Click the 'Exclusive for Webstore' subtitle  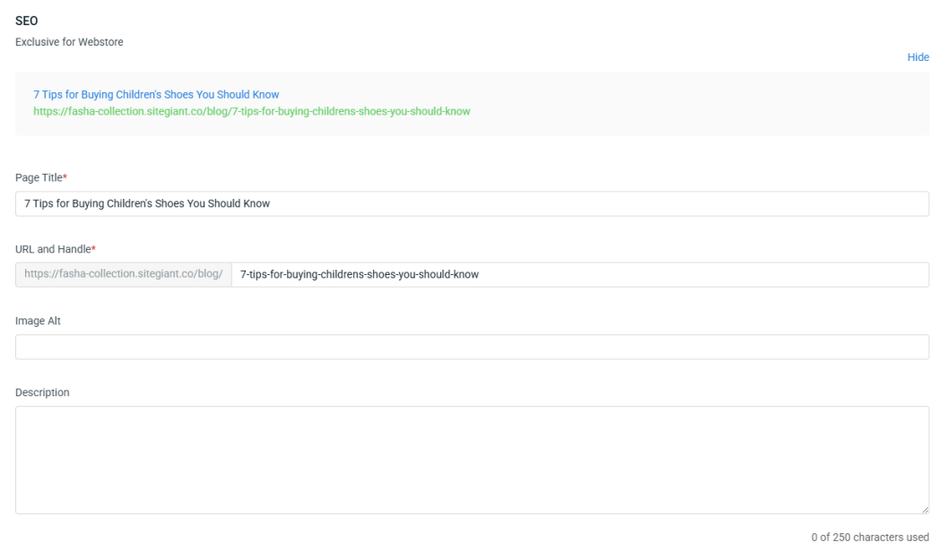pos(69,41)
